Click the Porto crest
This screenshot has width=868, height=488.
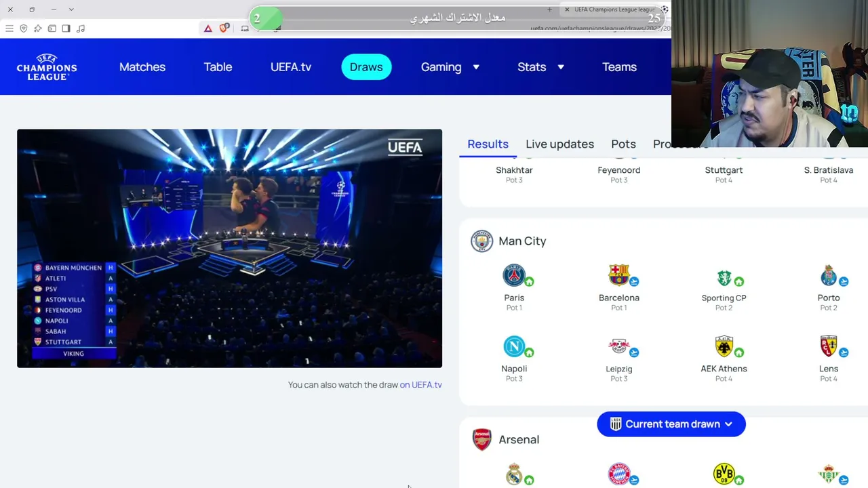tap(828, 275)
